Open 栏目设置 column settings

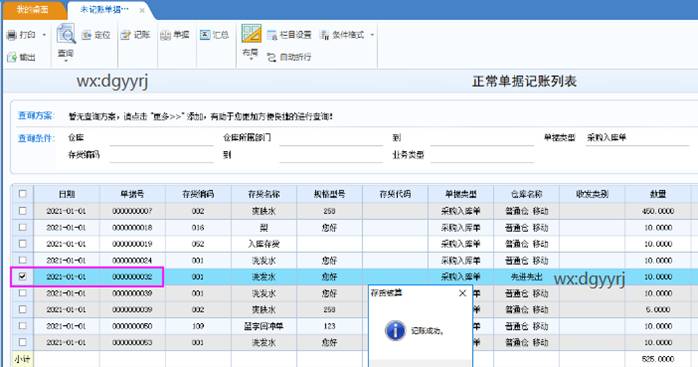(289, 35)
